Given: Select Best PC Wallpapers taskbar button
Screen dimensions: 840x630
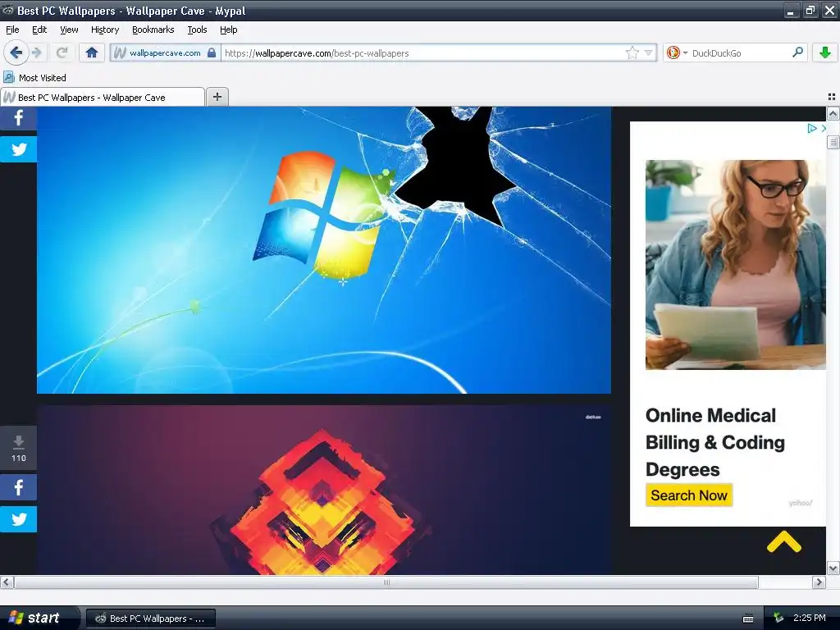Looking at the screenshot, I should (151, 619).
